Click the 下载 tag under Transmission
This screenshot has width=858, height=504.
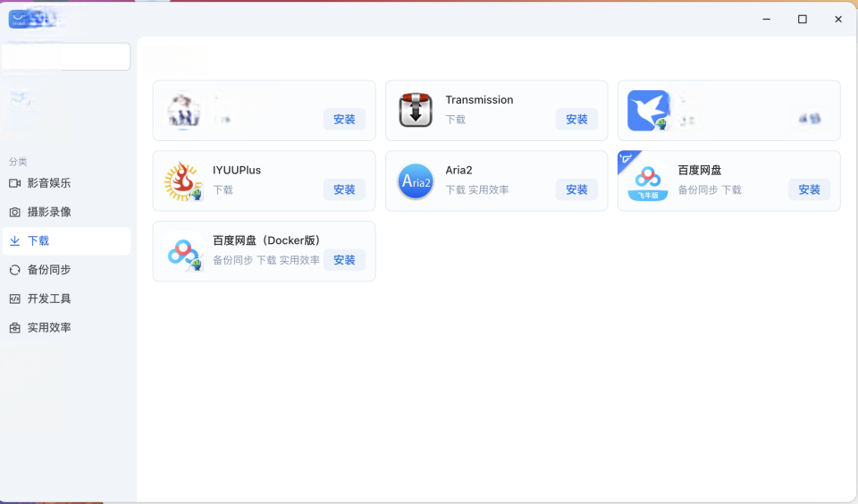point(455,119)
